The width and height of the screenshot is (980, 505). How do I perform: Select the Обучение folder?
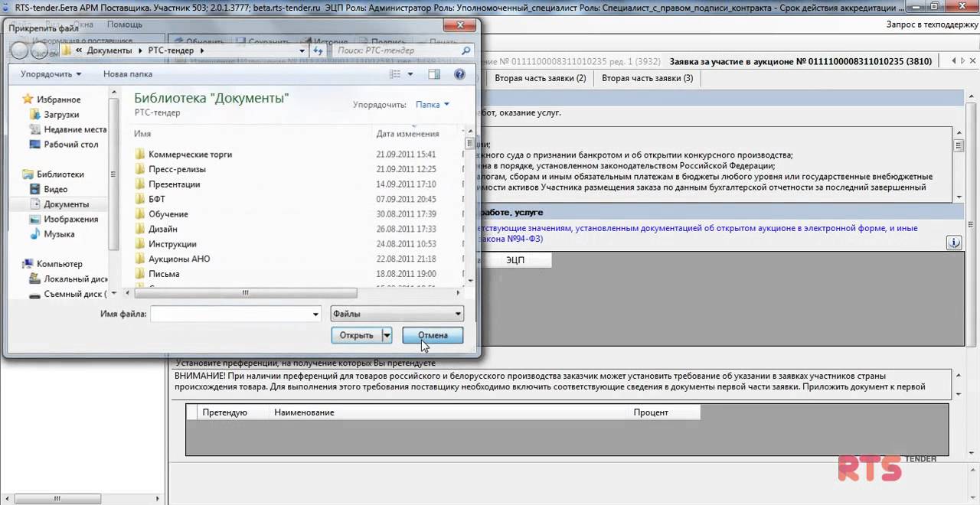(168, 214)
